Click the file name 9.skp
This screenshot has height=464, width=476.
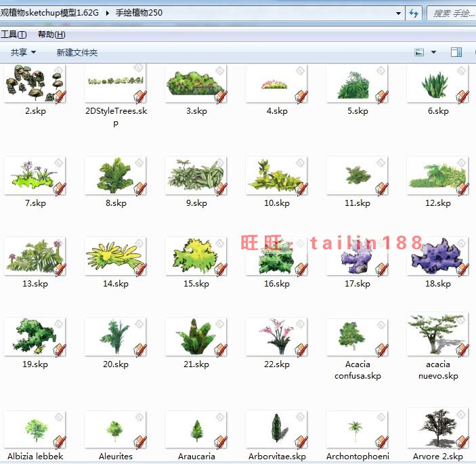pyautogui.click(x=196, y=203)
